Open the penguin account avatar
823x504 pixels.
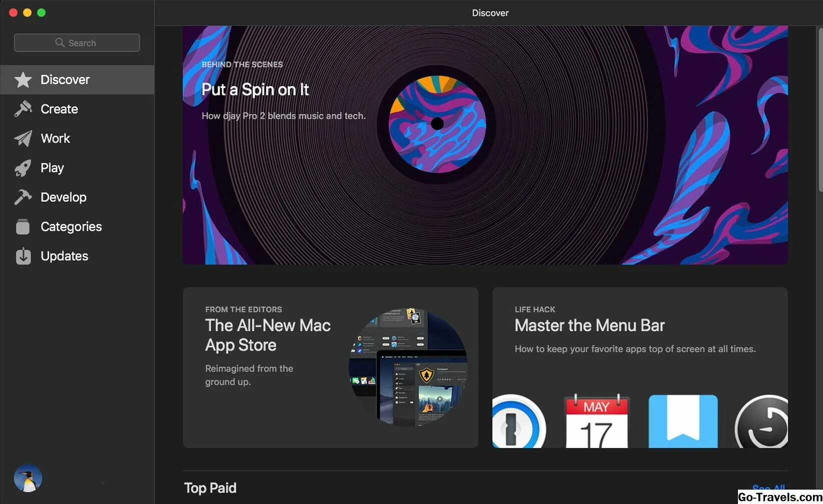coord(28,478)
